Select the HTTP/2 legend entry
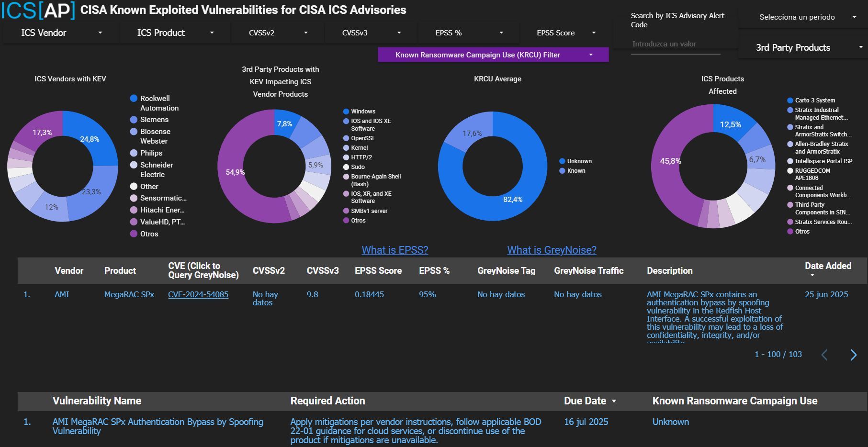This screenshot has width=868, height=447. click(358, 157)
